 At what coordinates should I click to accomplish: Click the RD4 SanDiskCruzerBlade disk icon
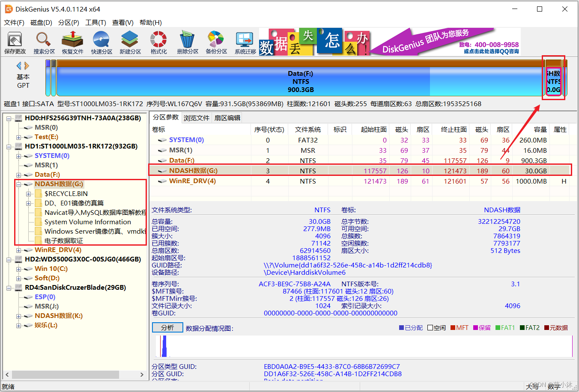[18, 288]
